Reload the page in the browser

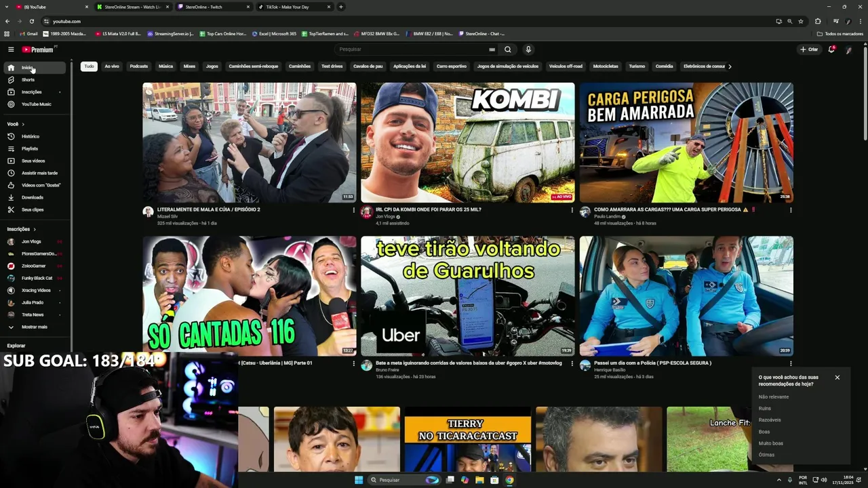point(31,21)
